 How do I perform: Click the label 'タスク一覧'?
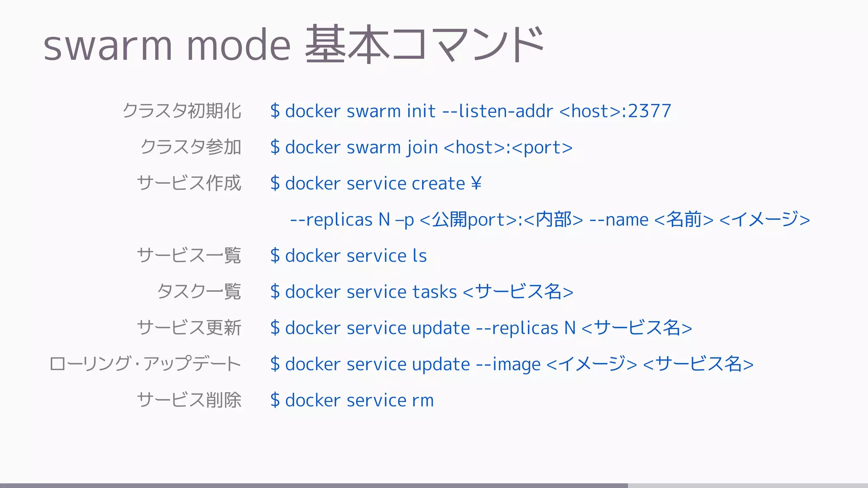pos(199,291)
